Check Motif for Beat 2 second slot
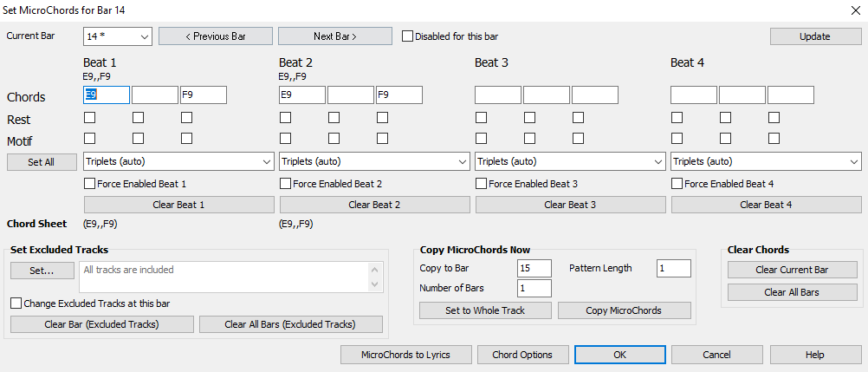This screenshot has width=868, height=372. tap(334, 138)
